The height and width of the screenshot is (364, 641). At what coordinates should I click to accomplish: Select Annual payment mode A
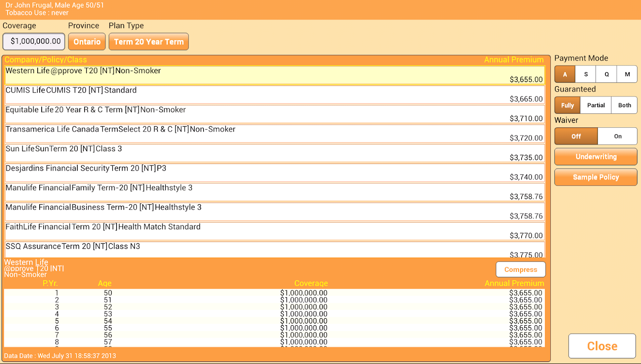565,74
